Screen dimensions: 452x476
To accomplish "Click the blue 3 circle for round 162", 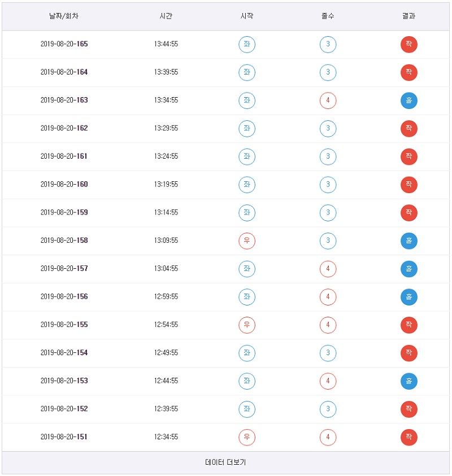I will point(328,128).
